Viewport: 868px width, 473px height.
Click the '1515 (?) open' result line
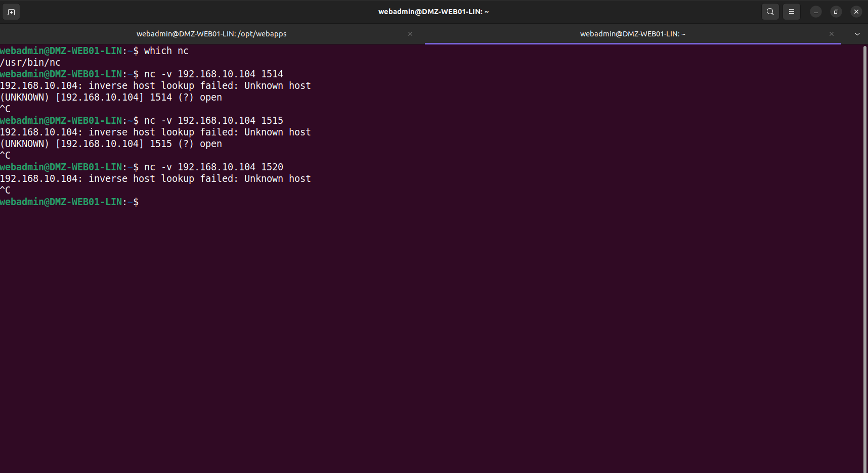point(111,144)
